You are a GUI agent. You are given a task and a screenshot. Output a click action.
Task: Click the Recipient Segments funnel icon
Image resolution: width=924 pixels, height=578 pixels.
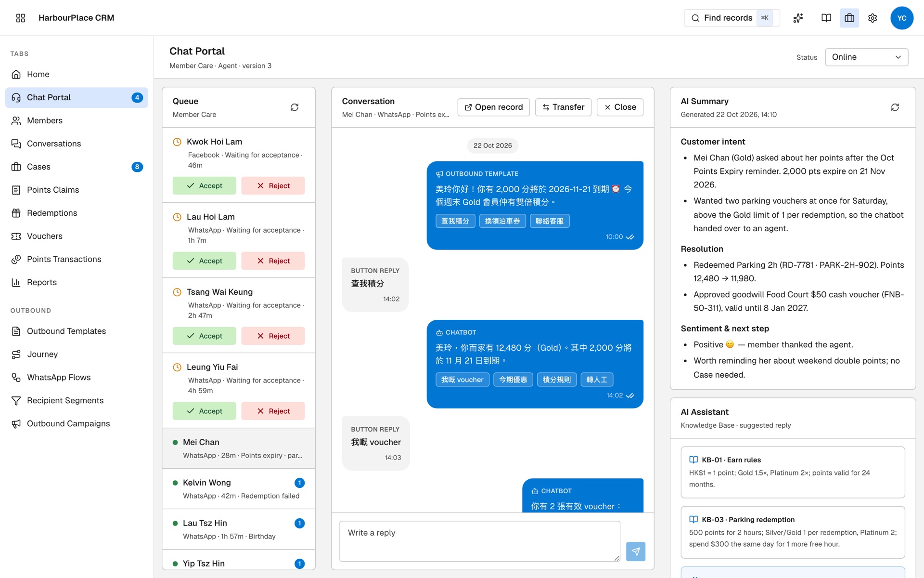tap(16, 400)
